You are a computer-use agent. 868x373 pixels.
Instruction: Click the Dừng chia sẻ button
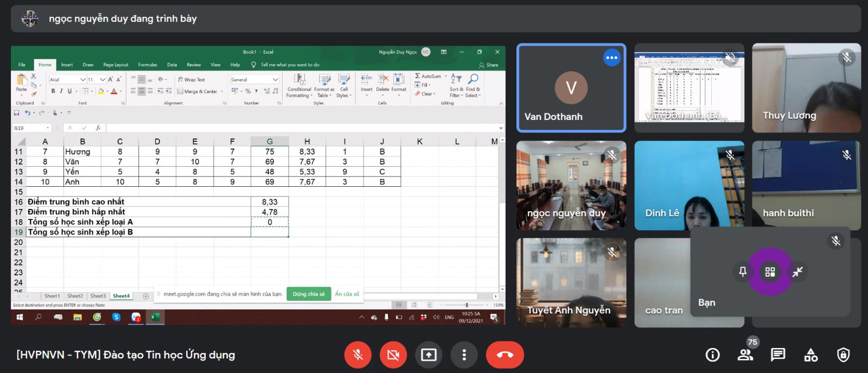(309, 294)
